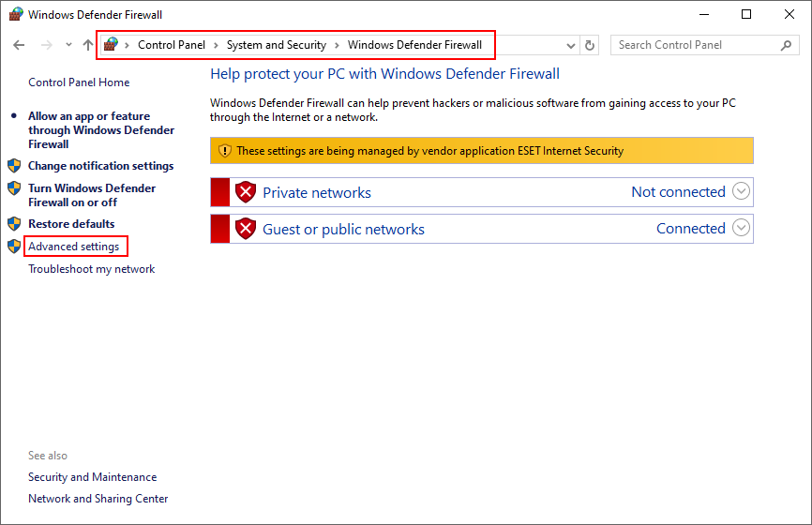Click the Connected status text

pos(691,229)
